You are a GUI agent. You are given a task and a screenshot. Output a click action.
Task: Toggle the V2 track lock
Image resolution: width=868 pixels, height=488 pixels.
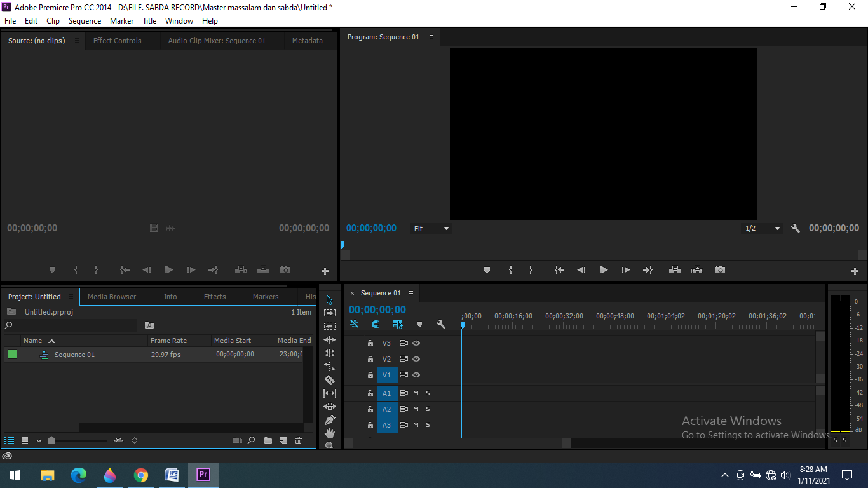370,359
